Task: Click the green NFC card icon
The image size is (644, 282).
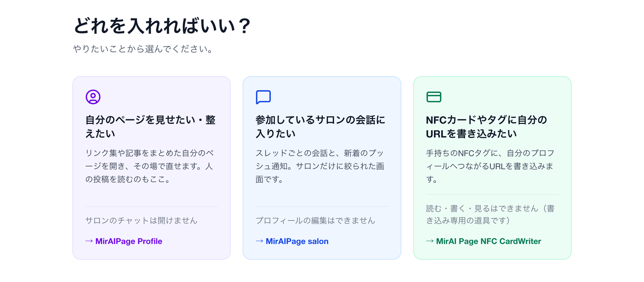Action: pos(433,97)
